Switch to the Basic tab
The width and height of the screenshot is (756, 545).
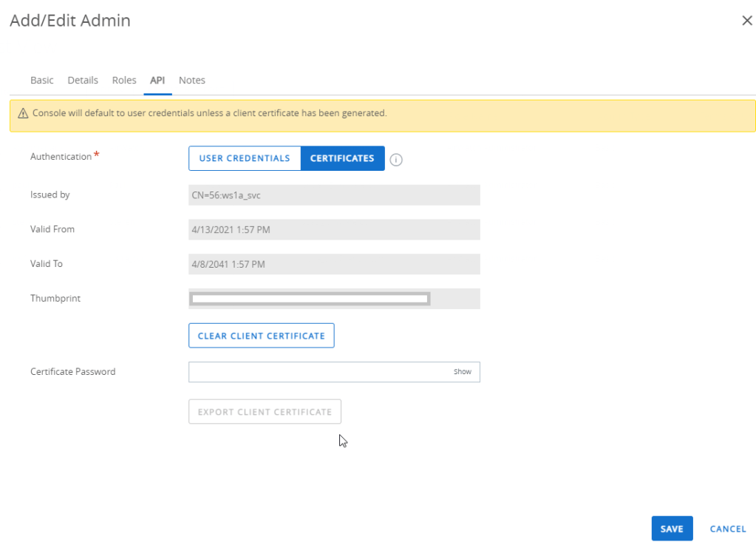41,80
